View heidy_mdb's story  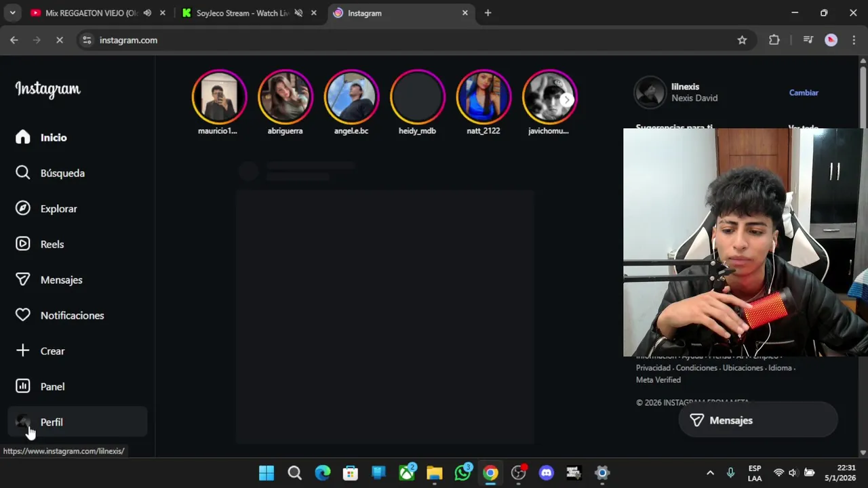(x=417, y=98)
